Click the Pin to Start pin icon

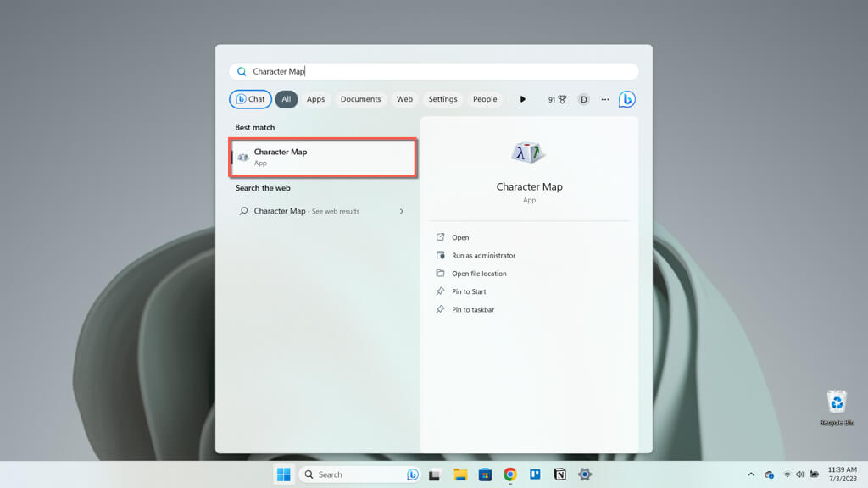click(x=440, y=291)
